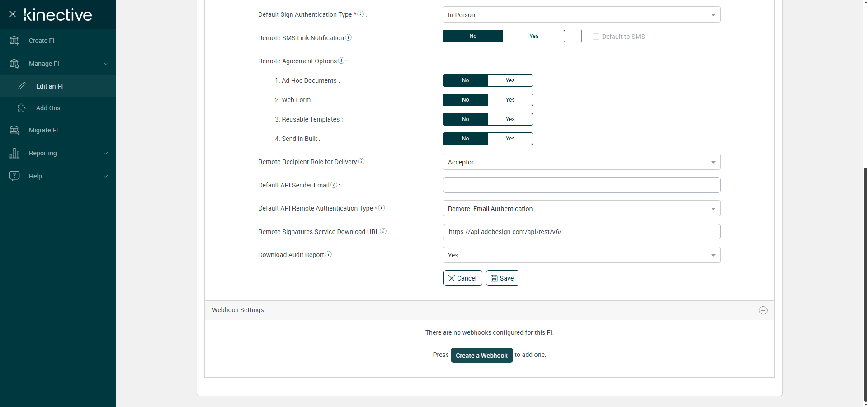
Task: Select Edit an FI menu item
Action: click(x=58, y=86)
